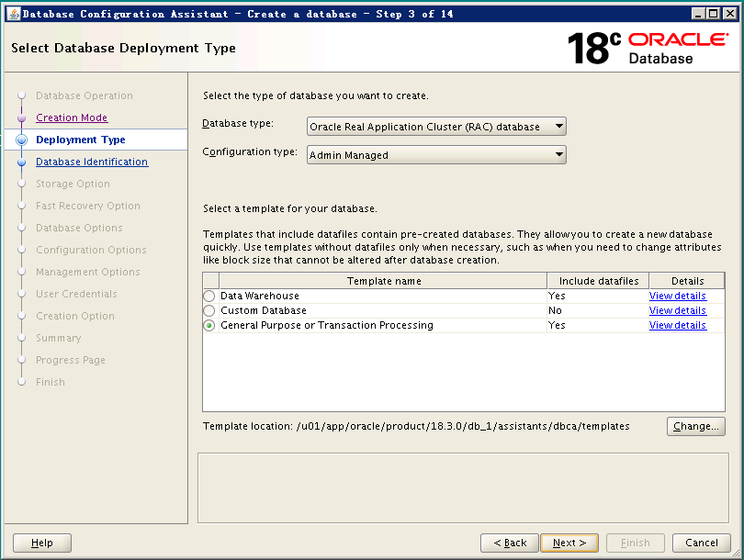The image size is (744, 560).
Task: Click the Template name column header
Action: coord(383,281)
